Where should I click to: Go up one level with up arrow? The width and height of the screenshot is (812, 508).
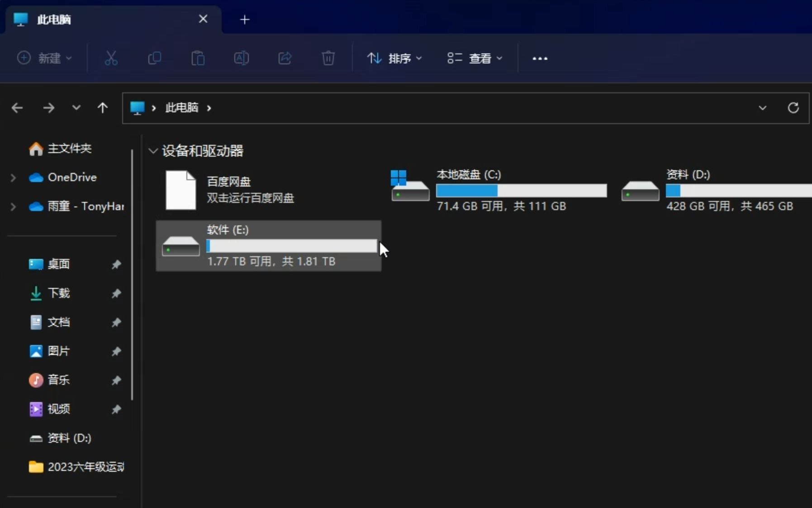point(103,108)
